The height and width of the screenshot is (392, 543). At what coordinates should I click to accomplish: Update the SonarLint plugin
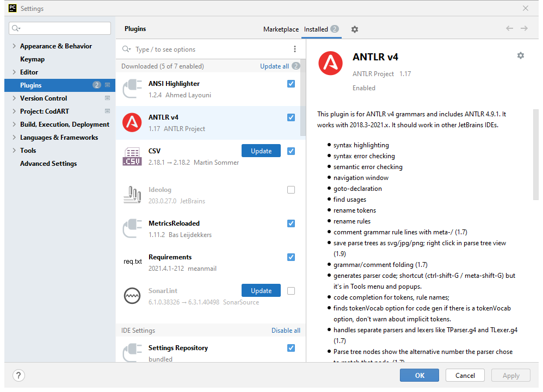point(261,291)
